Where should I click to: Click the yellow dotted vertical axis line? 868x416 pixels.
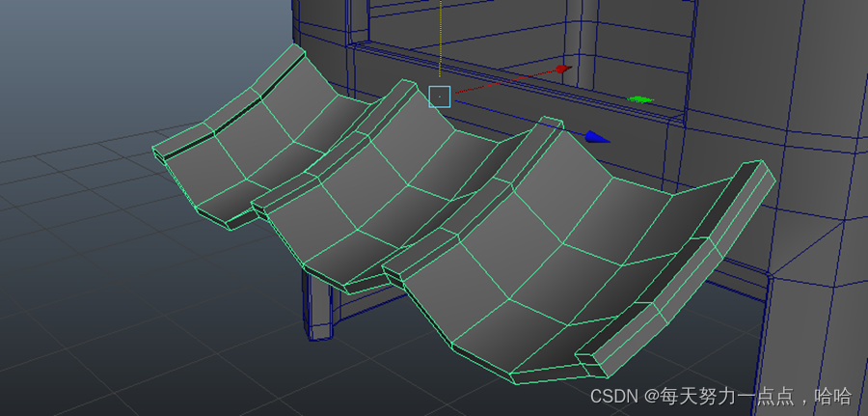440,39
